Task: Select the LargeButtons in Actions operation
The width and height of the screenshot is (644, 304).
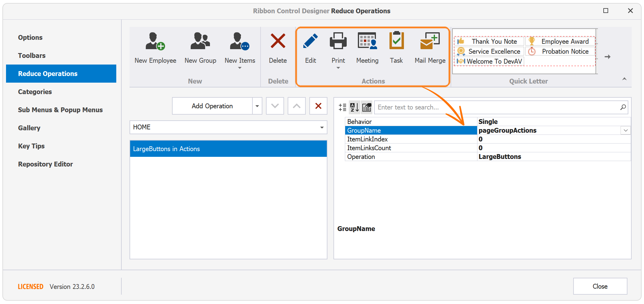Action: [228, 149]
